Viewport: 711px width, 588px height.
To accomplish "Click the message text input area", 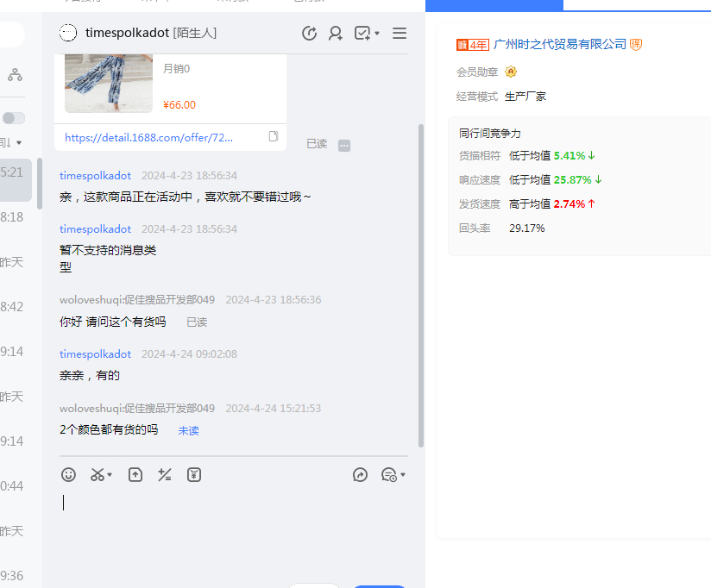I will pos(233,526).
